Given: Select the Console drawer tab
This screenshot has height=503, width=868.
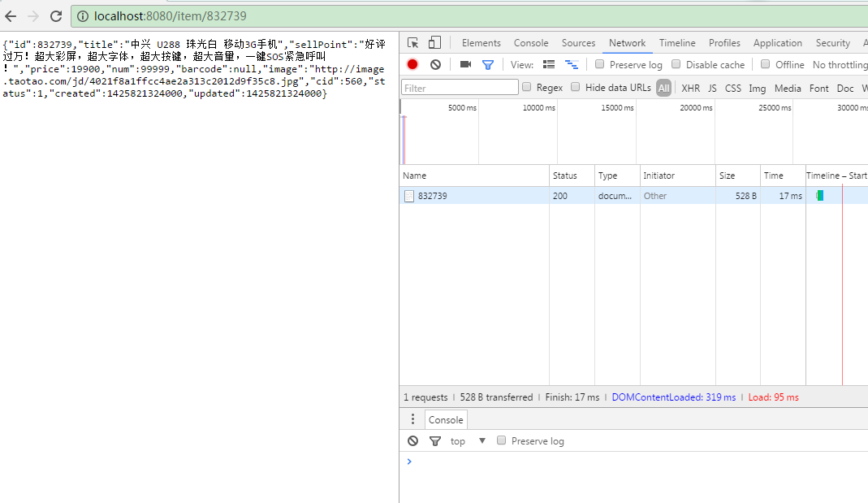Looking at the screenshot, I should click(446, 419).
